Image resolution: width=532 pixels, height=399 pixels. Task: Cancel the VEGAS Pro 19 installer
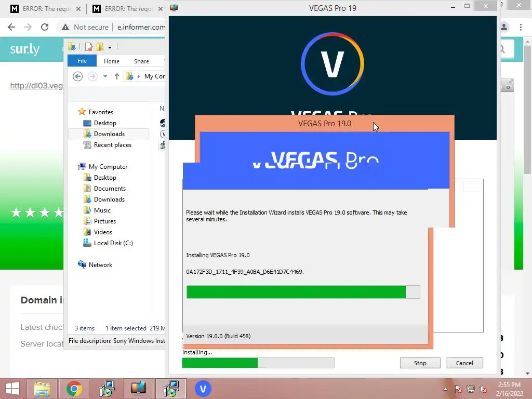coord(464,363)
